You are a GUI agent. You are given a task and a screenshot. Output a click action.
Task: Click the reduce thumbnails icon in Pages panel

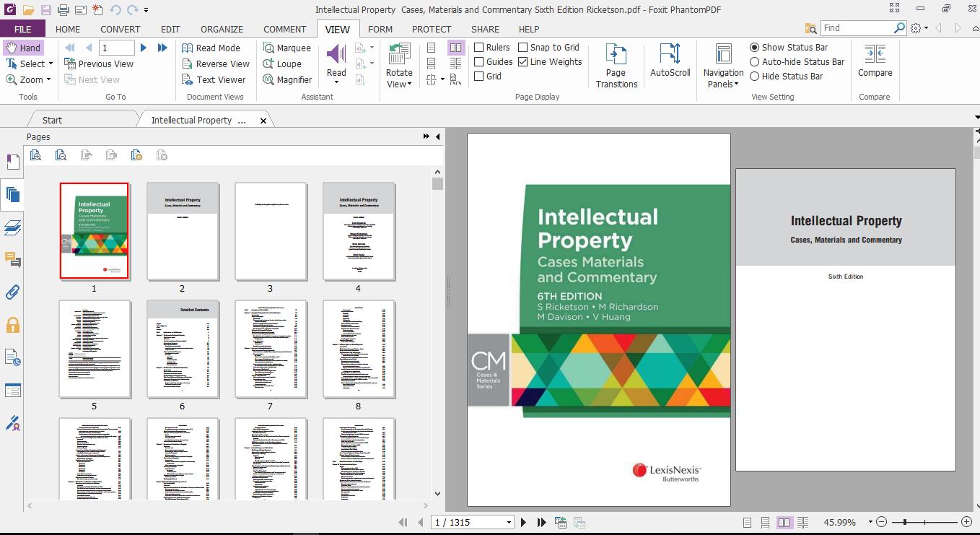[61, 155]
